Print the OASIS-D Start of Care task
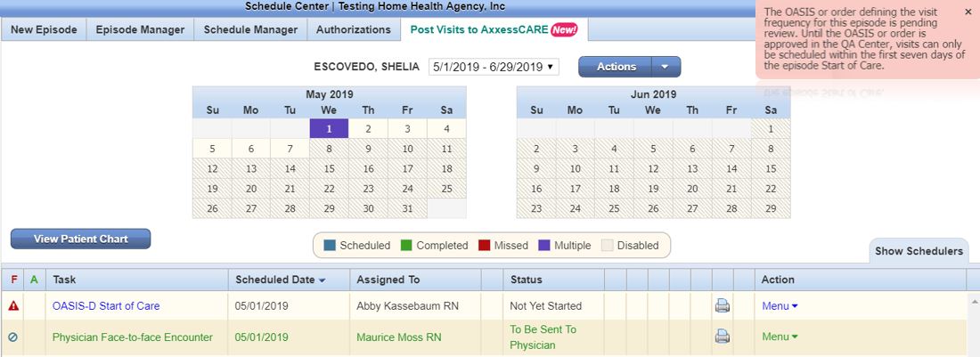The width and height of the screenshot is (980, 357). click(x=722, y=305)
